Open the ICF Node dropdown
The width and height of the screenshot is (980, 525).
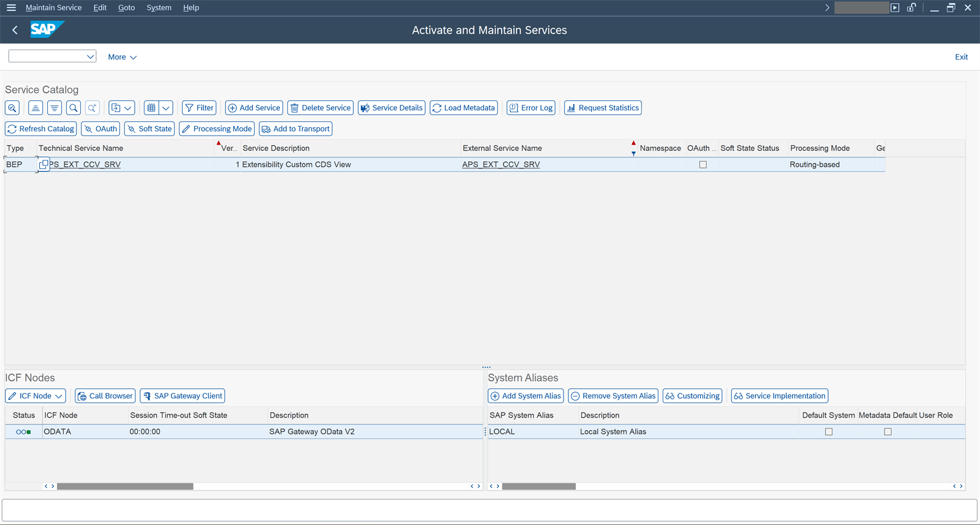point(36,396)
